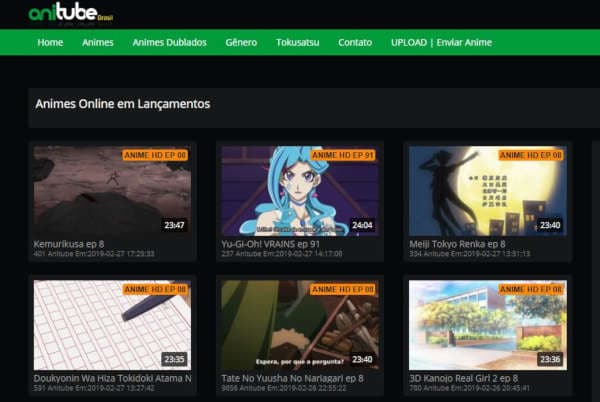Click the 23:36 duration label
The width and height of the screenshot is (600, 402).
[x=550, y=360]
